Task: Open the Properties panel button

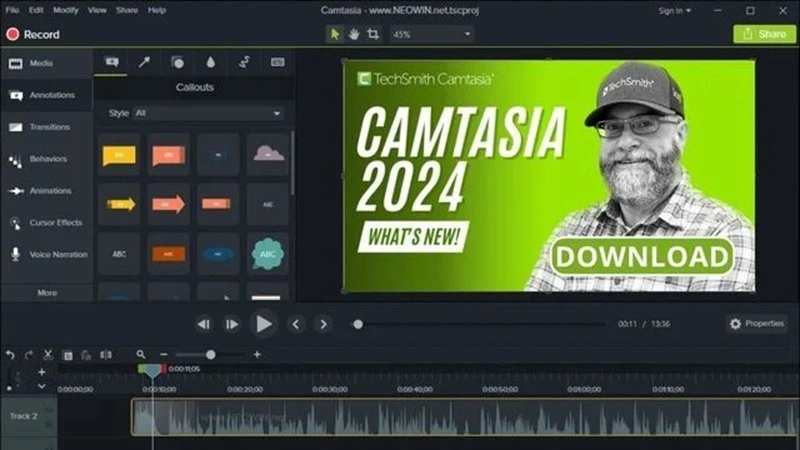Action: (x=756, y=324)
